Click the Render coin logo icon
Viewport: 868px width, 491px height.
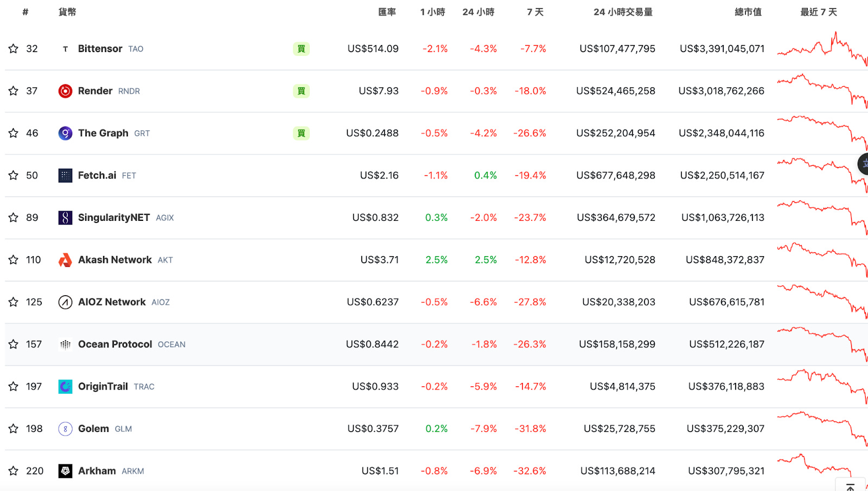pos(65,91)
